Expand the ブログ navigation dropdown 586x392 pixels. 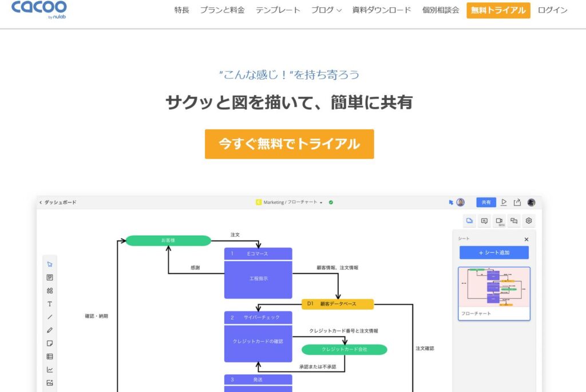[x=326, y=10]
